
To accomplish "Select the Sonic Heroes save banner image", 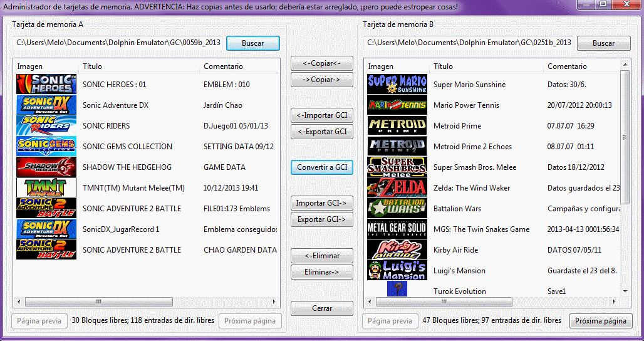I will click(x=46, y=84).
